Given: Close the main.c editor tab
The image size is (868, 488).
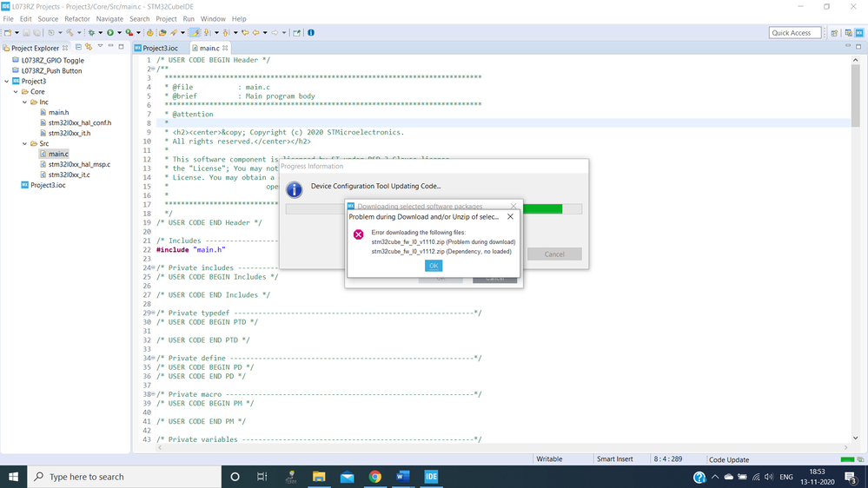Looking at the screenshot, I should [x=225, y=48].
